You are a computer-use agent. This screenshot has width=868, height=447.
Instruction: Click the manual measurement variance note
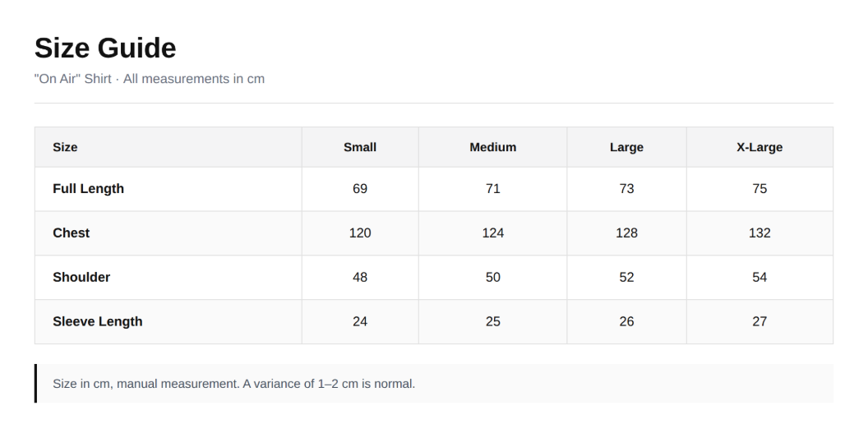click(233, 384)
